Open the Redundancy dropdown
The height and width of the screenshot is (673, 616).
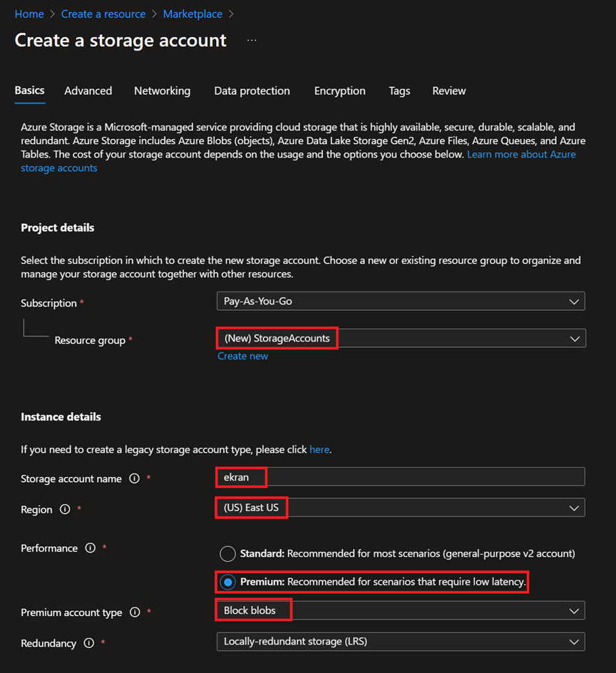(x=400, y=642)
